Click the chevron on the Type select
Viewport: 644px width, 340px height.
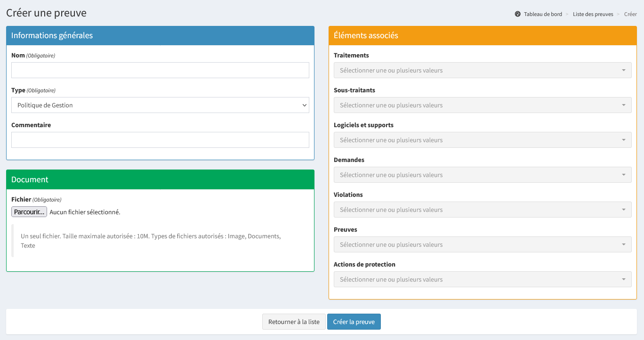[x=304, y=105]
